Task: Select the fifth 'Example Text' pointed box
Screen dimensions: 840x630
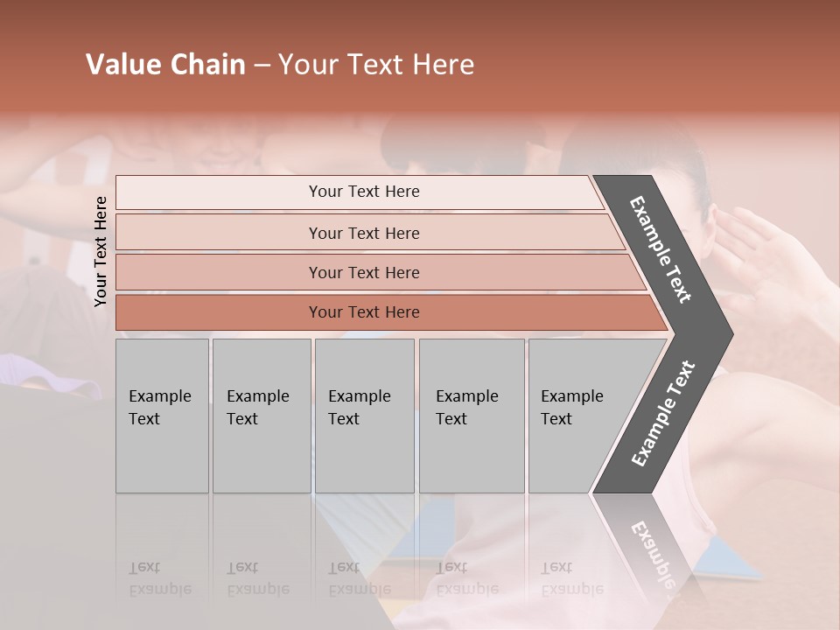Action: pyautogui.click(x=577, y=416)
